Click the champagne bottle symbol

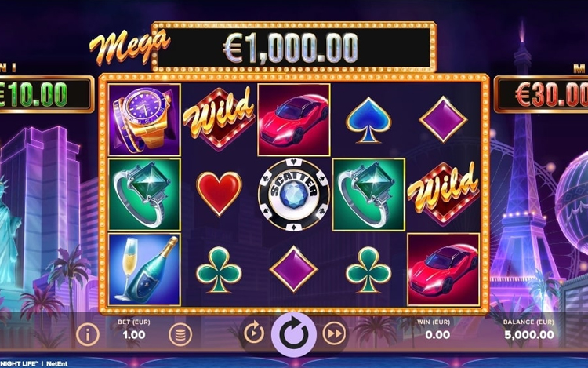[144, 269]
